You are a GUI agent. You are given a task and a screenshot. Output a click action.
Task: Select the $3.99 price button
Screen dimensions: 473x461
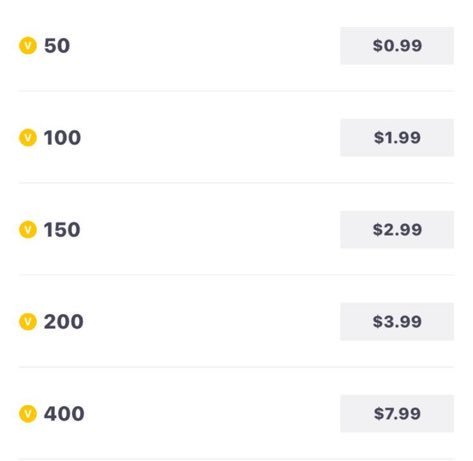point(397,321)
